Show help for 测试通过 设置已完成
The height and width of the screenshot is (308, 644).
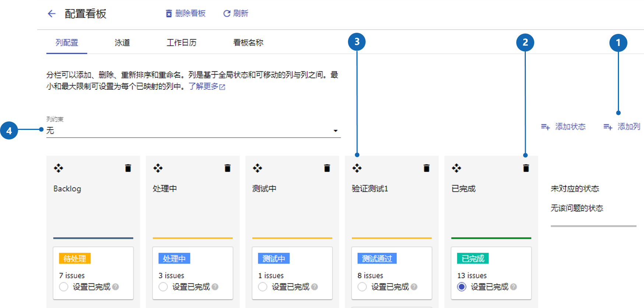(414, 287)
